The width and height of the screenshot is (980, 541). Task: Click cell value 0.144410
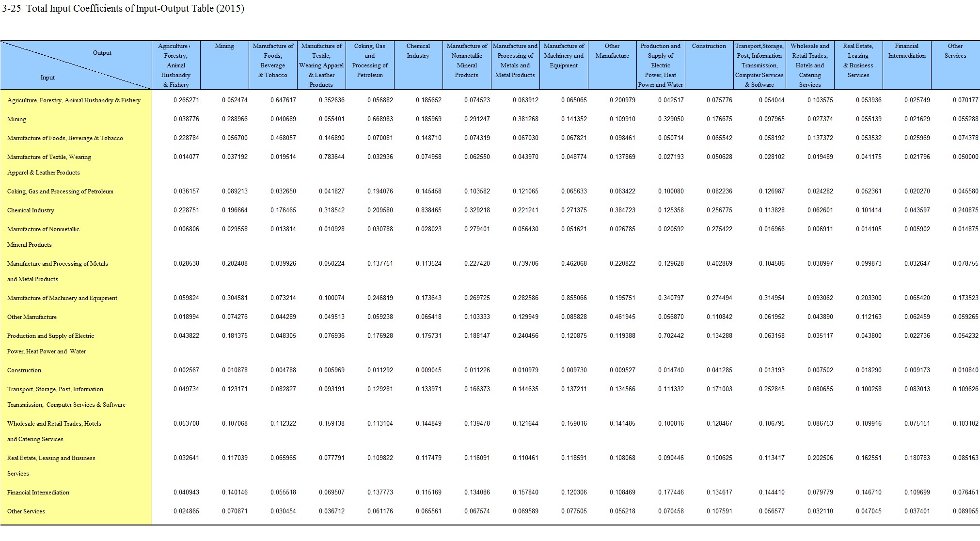(x=772, y=493)
